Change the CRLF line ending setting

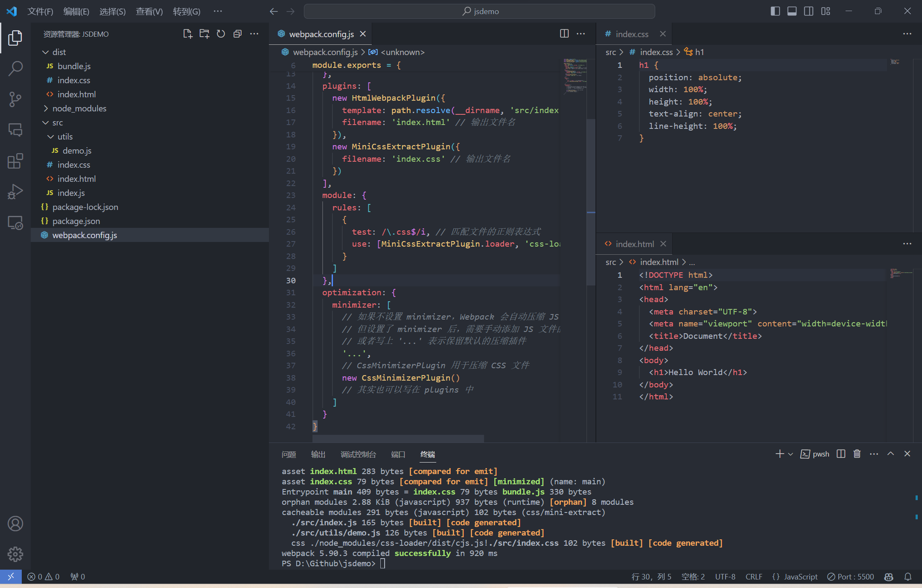pos(753,576)
